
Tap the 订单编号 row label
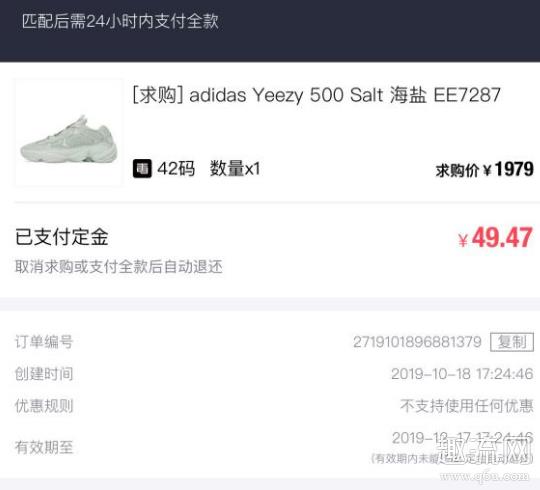[x=44, y=342]
